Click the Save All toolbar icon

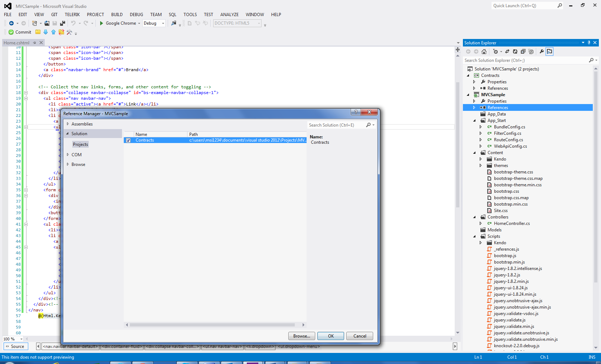click(63, 23)
